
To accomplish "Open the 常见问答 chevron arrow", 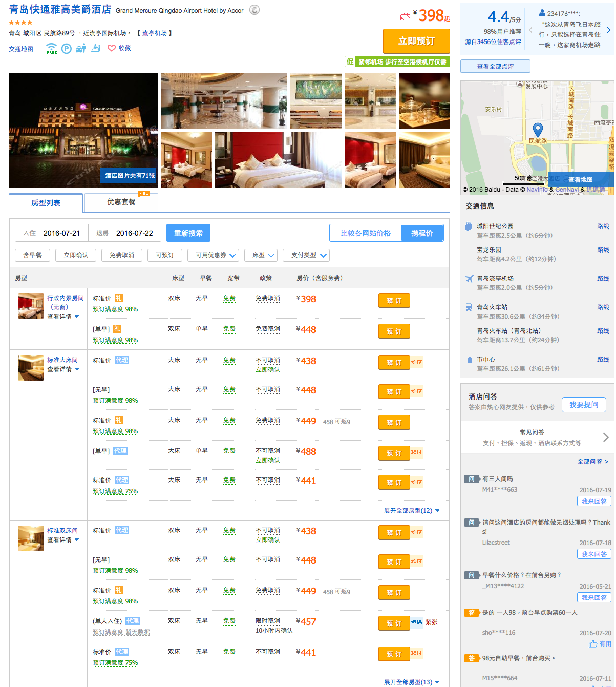I will [606, 438].
